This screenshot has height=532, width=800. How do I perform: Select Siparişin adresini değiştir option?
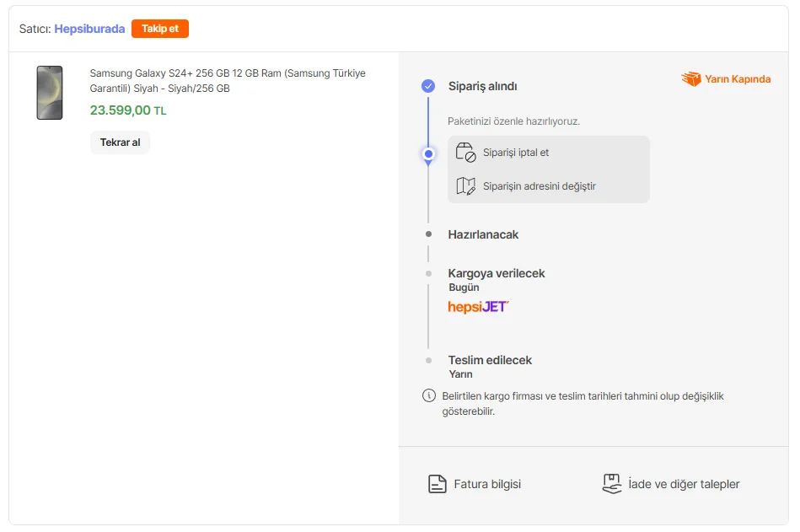pos(540,186)
